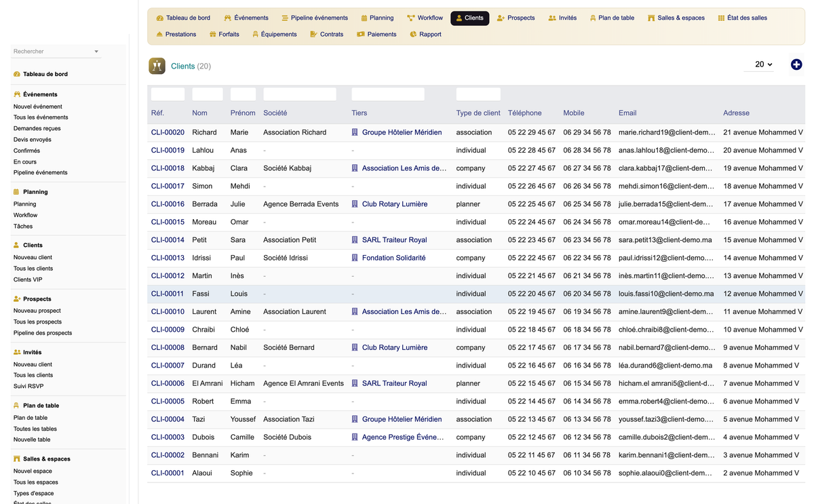Open Toutes les tables sidebar link
The height and width of the screenshot is (504, 814).
[x=35, y=429]
